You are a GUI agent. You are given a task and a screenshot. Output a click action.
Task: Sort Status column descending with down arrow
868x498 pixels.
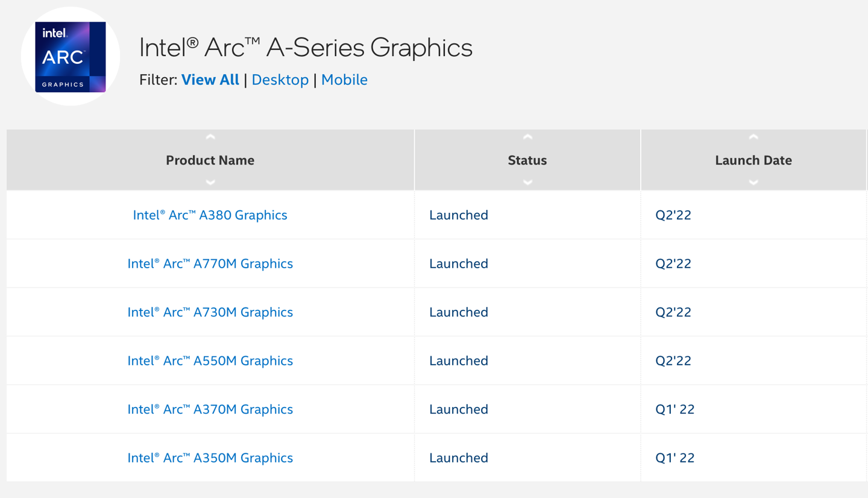click(x=527, y=182)
